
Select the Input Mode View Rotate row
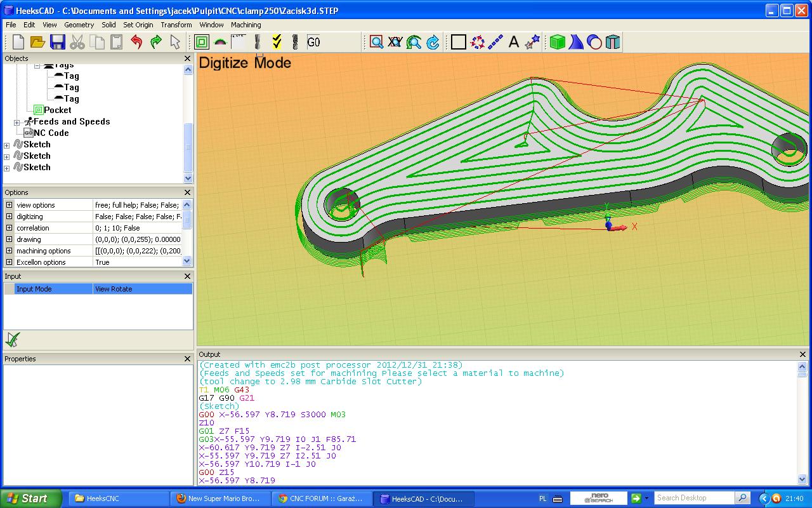click(98, 289)
